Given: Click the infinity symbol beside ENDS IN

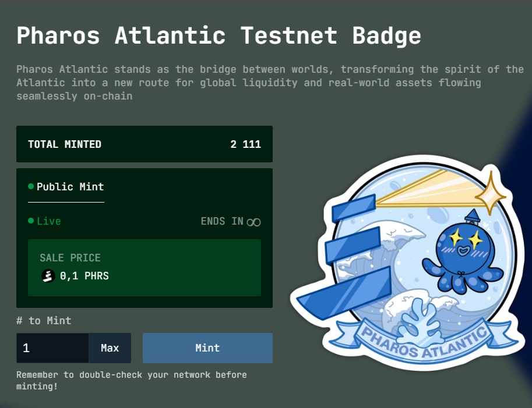Looking at the screenshot, I should click(x=254, y=222).
